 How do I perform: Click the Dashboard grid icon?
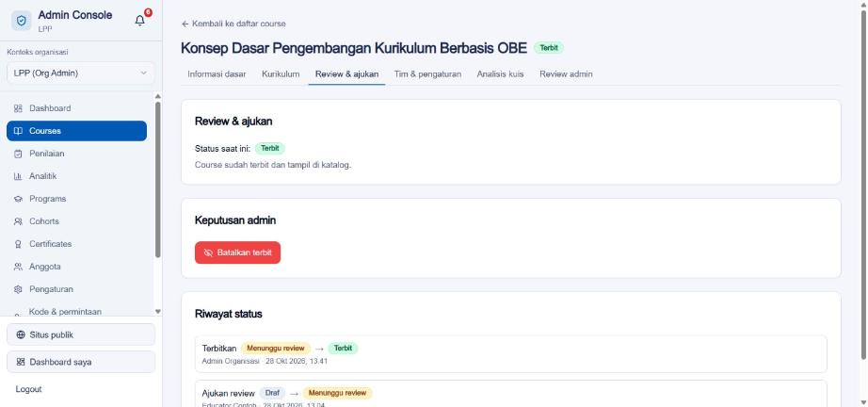tap(18, 108)
